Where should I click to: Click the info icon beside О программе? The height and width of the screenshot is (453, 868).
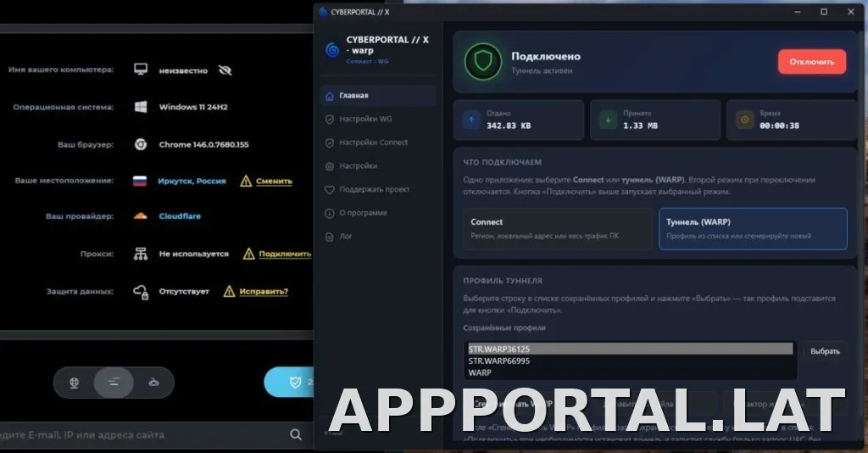pos(330,213)
